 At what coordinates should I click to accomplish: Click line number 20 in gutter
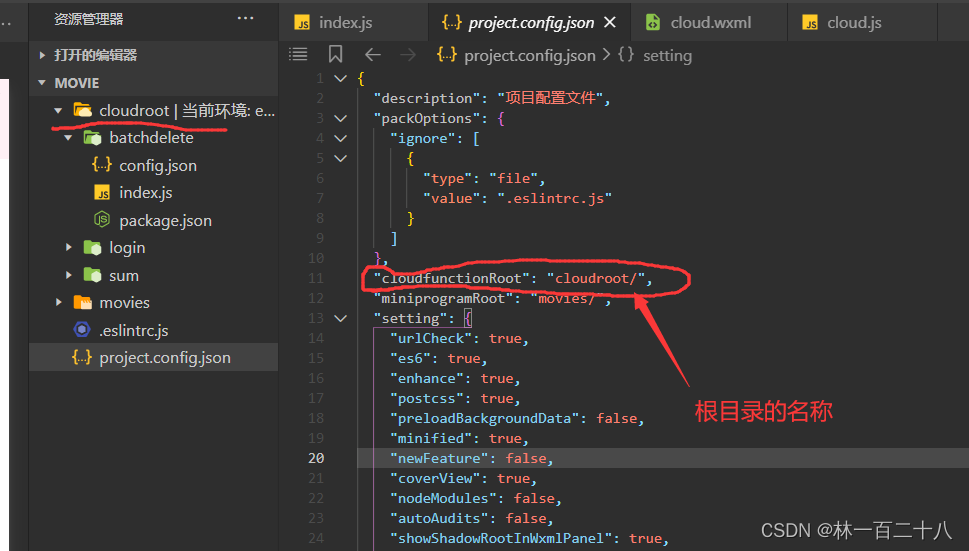click(x=316, y=458)
